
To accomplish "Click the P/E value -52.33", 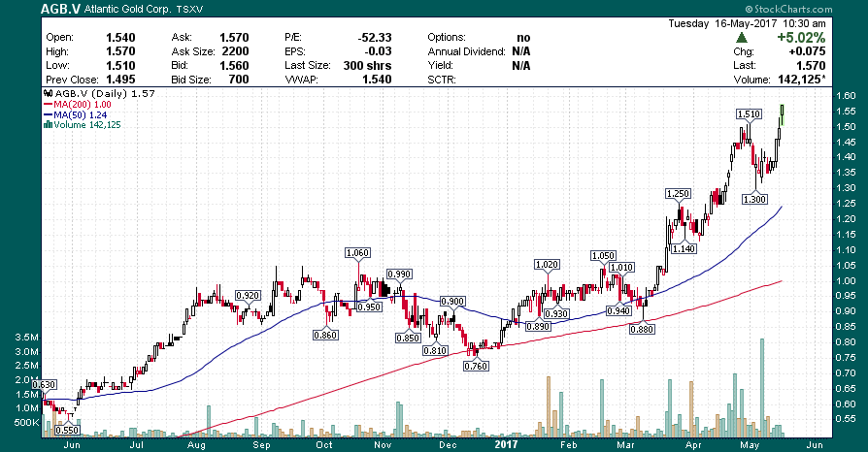I will point(375,38).
